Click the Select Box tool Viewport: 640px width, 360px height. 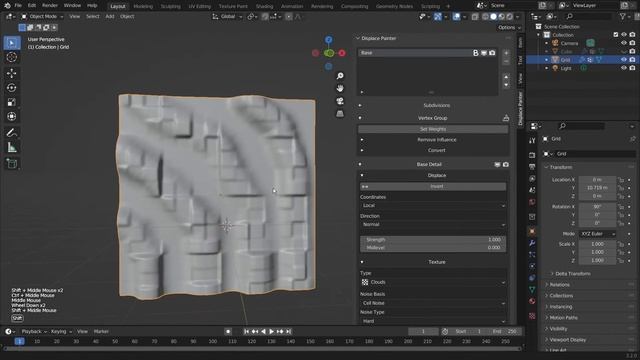(11, 43)
